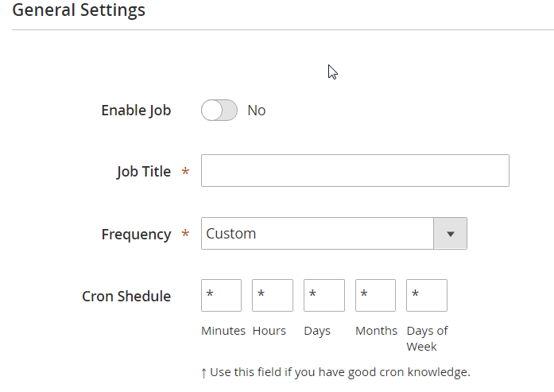Click the Frequency label
The image size is (554, 392).
136,235
